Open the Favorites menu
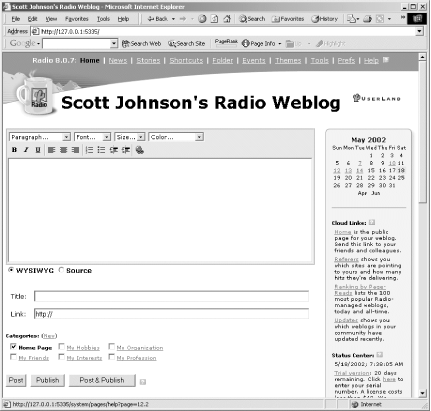 point(77,19)
